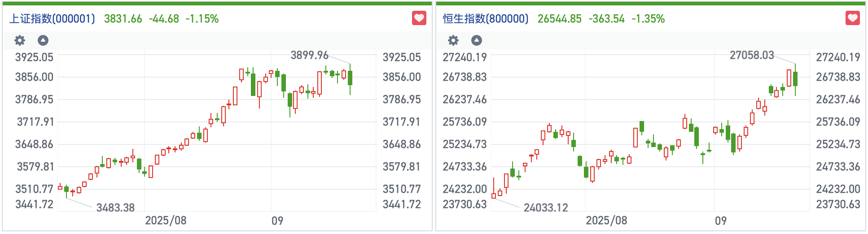Select the 26544.85 latest price value

tap(559, 19)
